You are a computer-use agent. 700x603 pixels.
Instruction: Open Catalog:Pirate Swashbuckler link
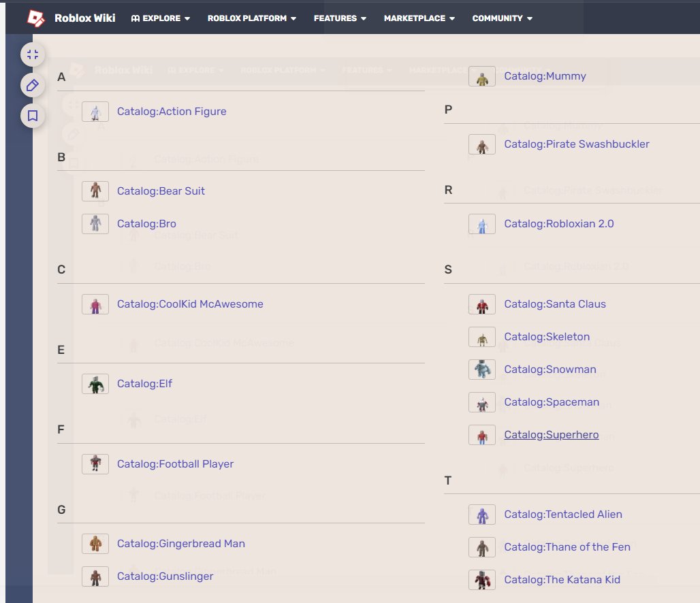577,144
